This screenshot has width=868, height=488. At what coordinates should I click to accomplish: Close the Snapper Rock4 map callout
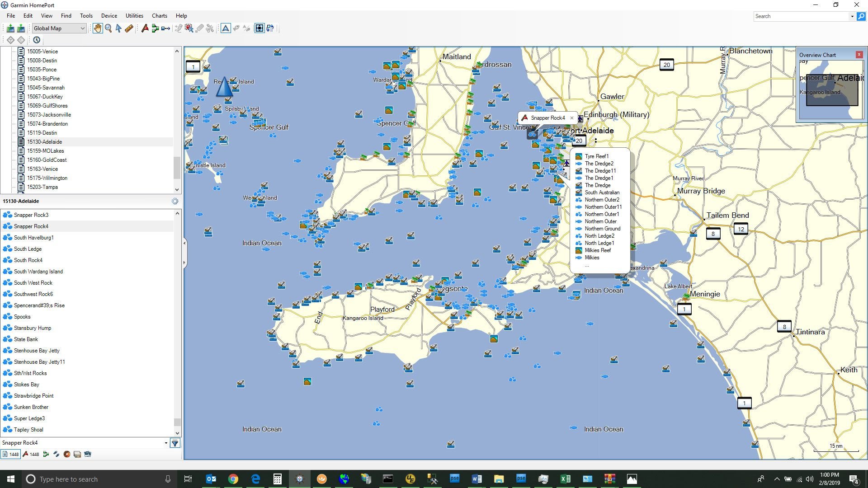pos(572,118)
